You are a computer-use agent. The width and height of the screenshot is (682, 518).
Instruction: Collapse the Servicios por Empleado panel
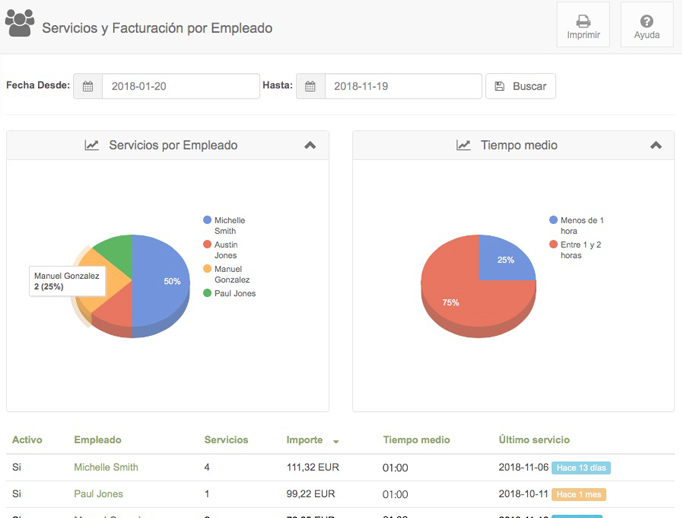pos(310,146)
